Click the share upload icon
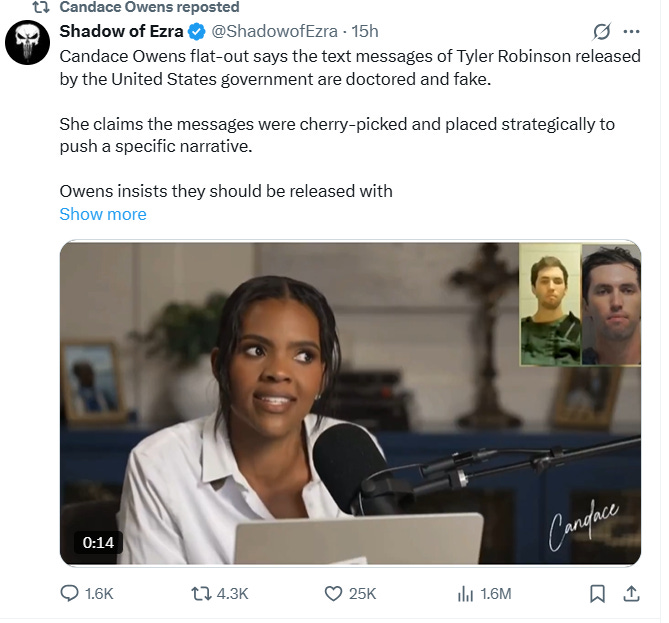The height and width of the screenshot is (623, 669). [631, 594]
